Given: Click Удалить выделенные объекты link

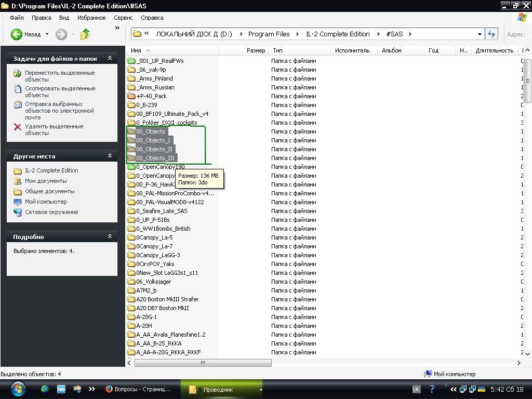Looking at the screenshot, I should (x=54, y=129).
